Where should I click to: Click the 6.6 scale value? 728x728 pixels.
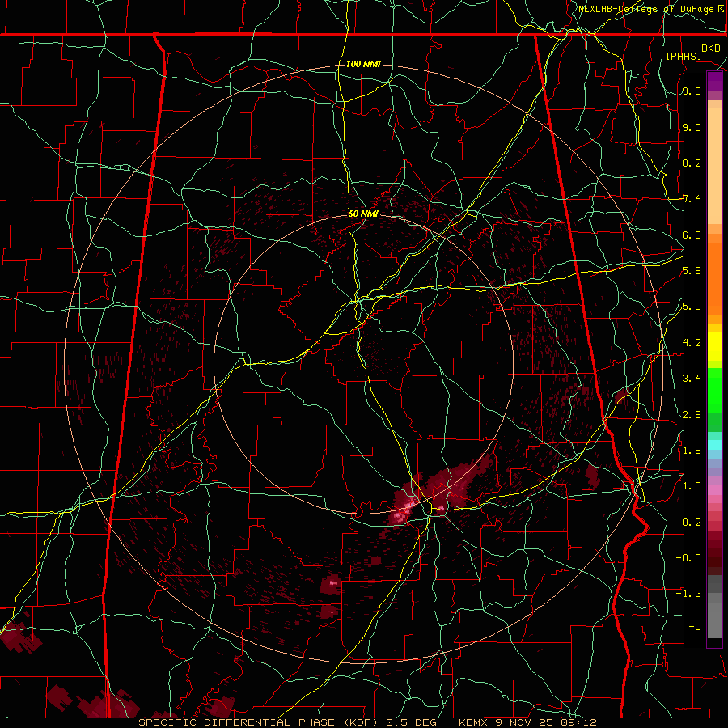pyautogui.click(x=692, y=235)
